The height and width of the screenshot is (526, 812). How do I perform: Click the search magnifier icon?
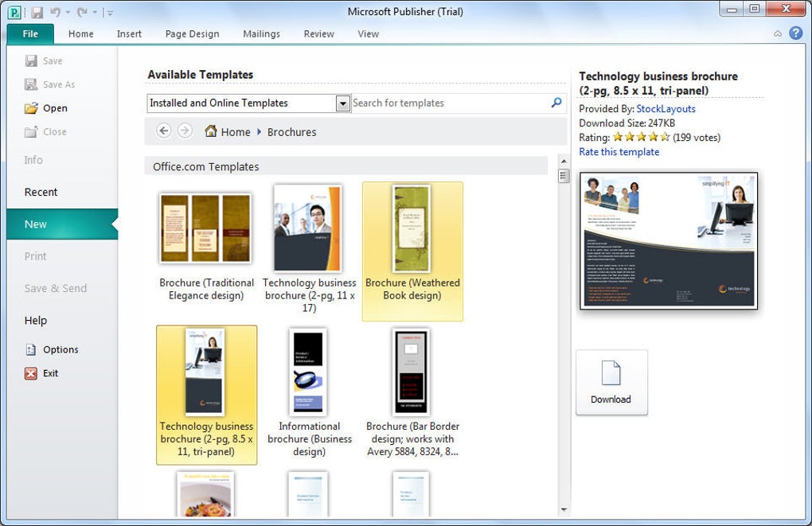tap(556, 103)
